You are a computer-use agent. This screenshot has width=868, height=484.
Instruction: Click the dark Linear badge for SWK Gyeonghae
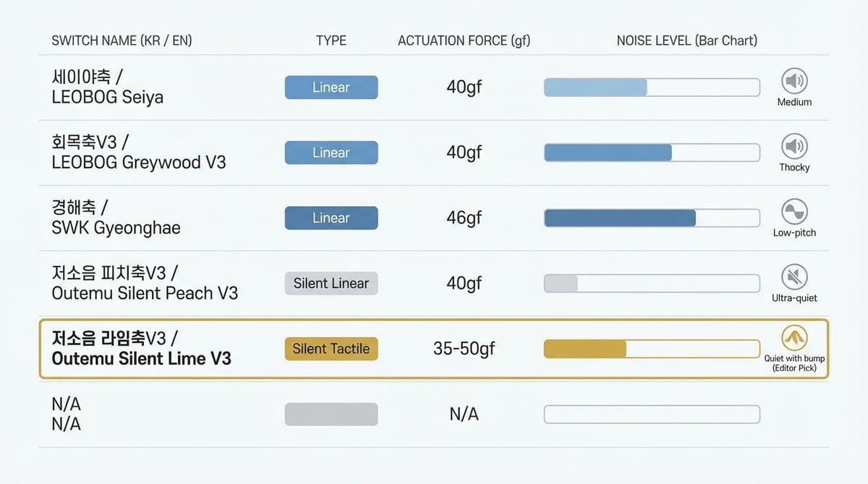tap(331, 218)
